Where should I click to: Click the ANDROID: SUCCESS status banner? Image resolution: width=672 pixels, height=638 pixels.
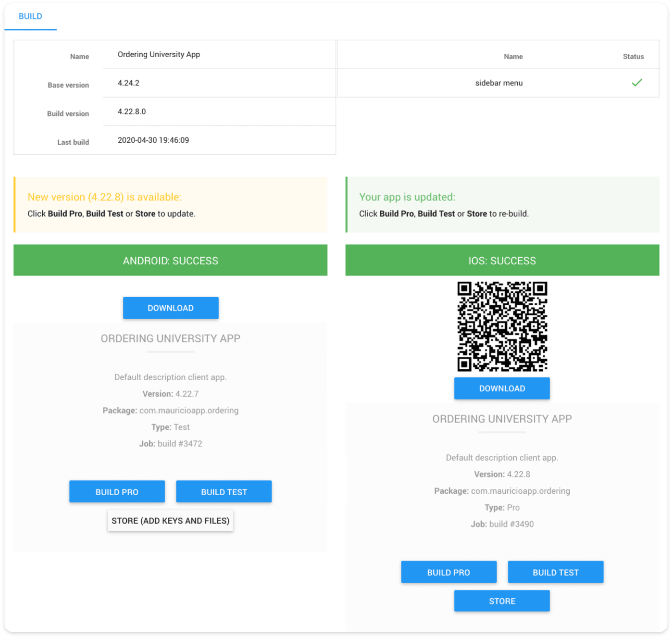coord(171,260)
